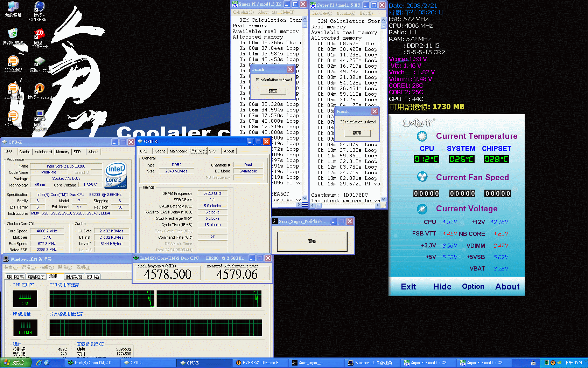588x368 pixels.
Task: Open Option in the Lavalys monitor panel
Action: [x=473, y=286]
